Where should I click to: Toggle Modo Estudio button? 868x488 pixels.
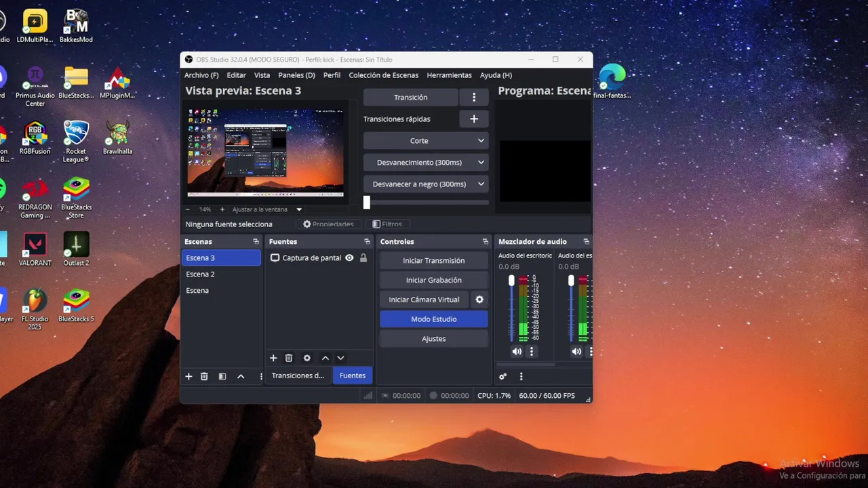434,319
